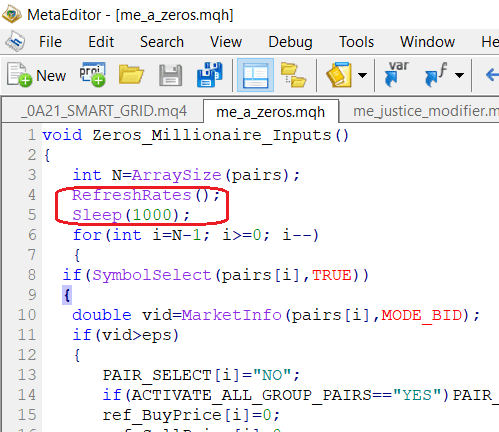Click the function arrow icon
The height and width of the screenshot is (432, 499).
(436, 75)
